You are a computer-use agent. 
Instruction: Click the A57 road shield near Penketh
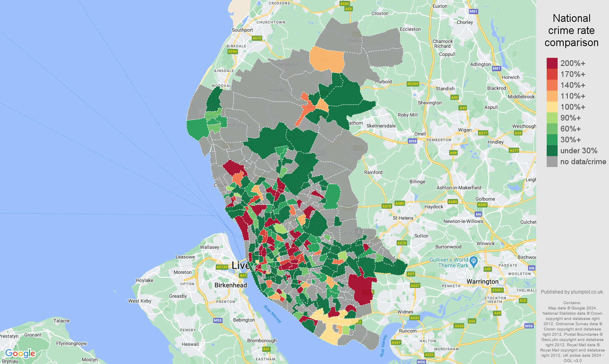point(411,274)
